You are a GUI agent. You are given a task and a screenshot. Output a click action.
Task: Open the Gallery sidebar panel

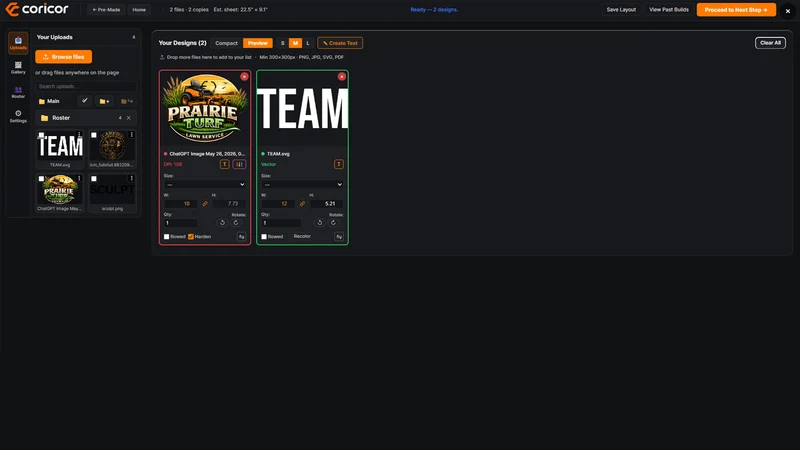pos(18,67)
